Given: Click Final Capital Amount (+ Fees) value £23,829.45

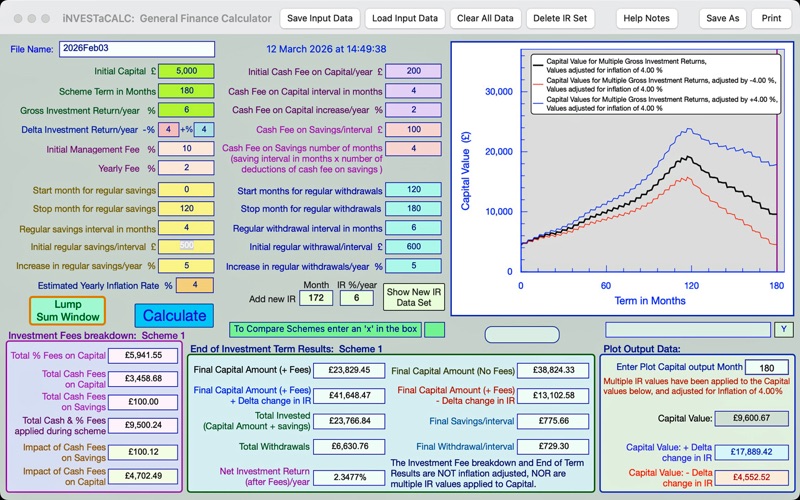Looking at the screenshot, I should [349, 370].
